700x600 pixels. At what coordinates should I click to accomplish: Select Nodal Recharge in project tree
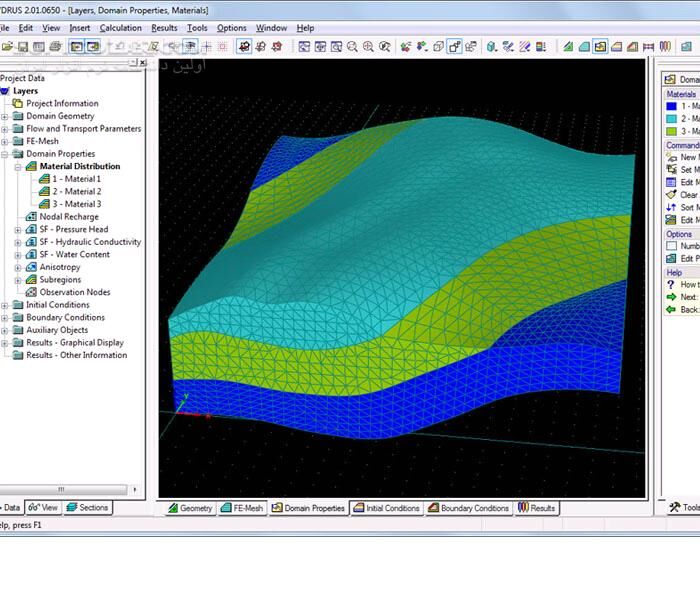tap(68, 217)
